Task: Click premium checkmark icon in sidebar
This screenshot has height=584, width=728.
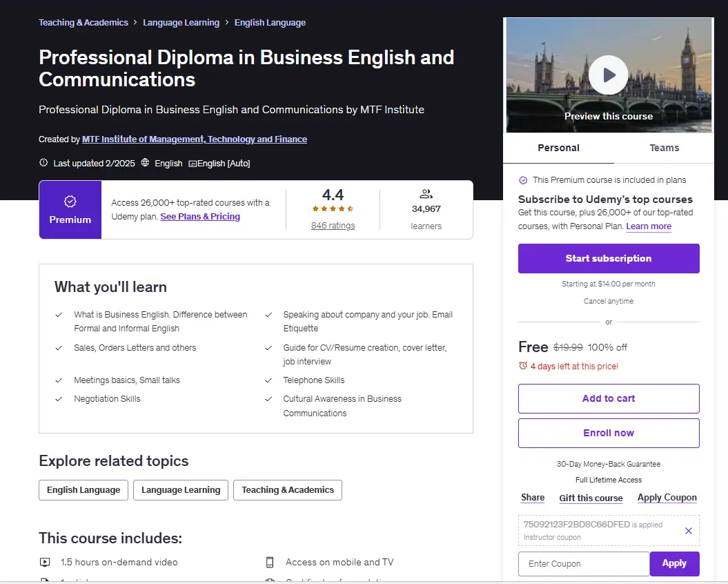Action: pyautogui.click(x=523, y=180)
